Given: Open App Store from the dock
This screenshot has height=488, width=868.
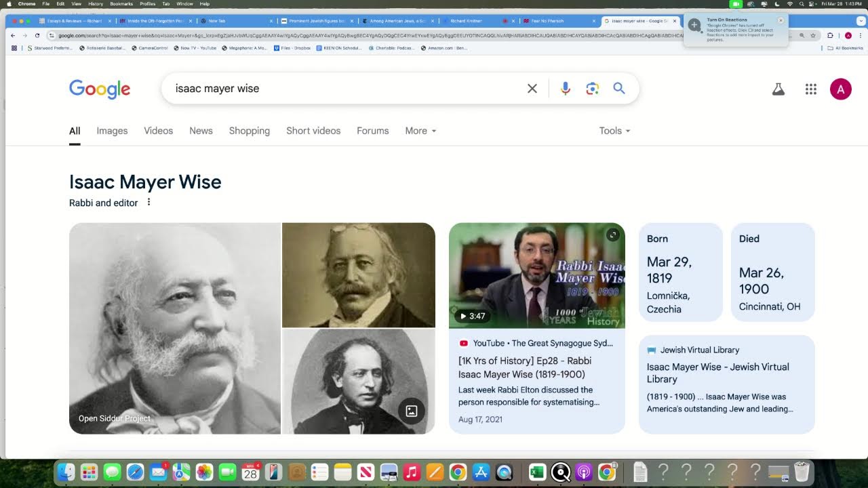Looking at the screenshot, I should pos(481,472).
